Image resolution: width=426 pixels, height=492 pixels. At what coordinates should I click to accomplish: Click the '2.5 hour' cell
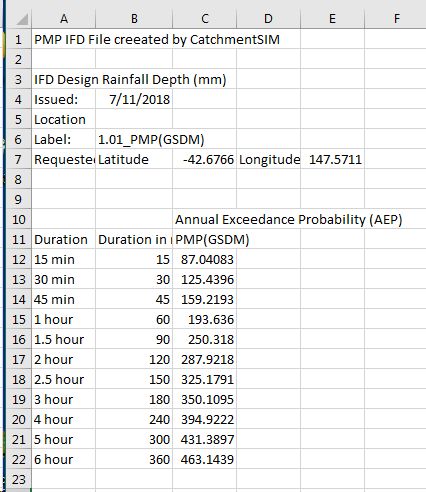pyautogui.click(x=64, y=379)
